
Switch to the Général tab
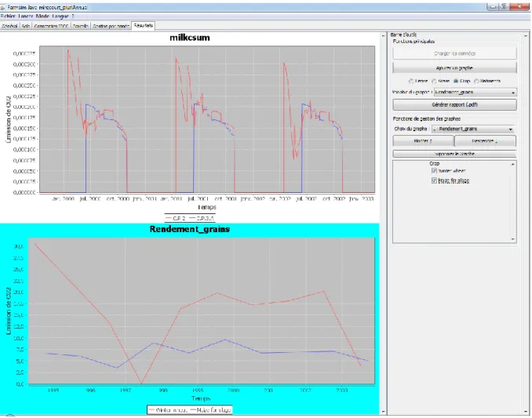[x=10, y=26]
